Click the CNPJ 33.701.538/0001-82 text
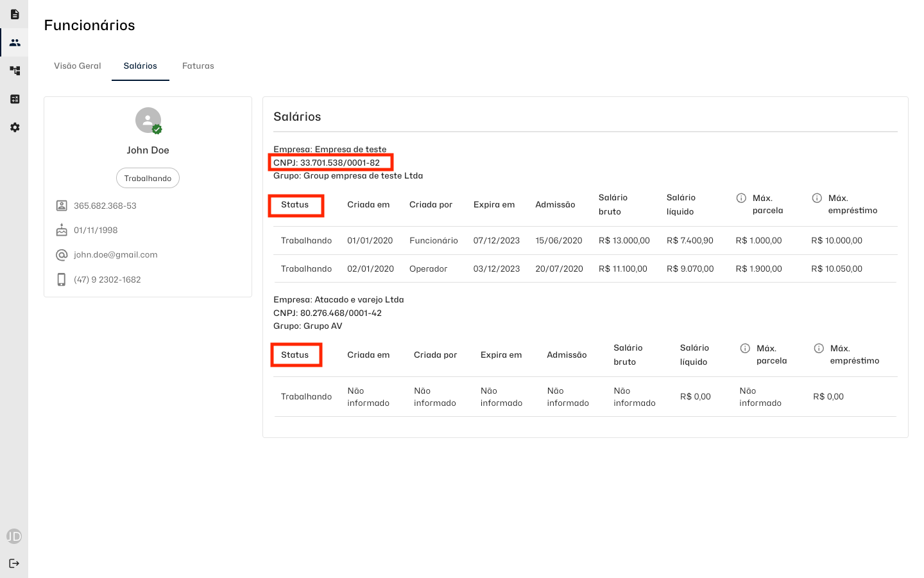 pyautogui.click(x=327, y=162)
